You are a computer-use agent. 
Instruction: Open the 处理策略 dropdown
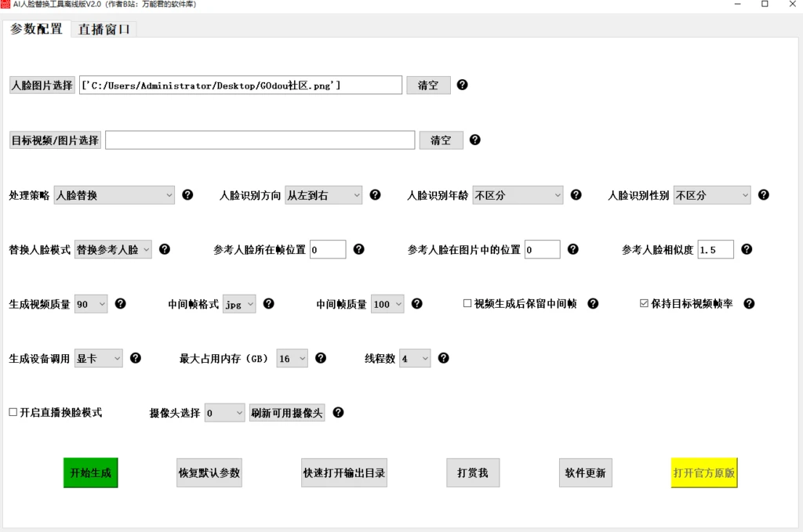coord(114,194)
